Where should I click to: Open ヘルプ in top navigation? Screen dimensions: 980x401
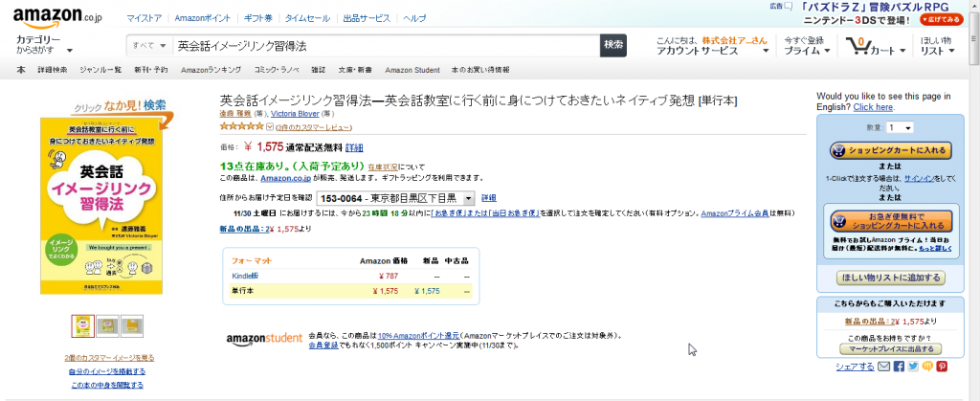[414, 18]
